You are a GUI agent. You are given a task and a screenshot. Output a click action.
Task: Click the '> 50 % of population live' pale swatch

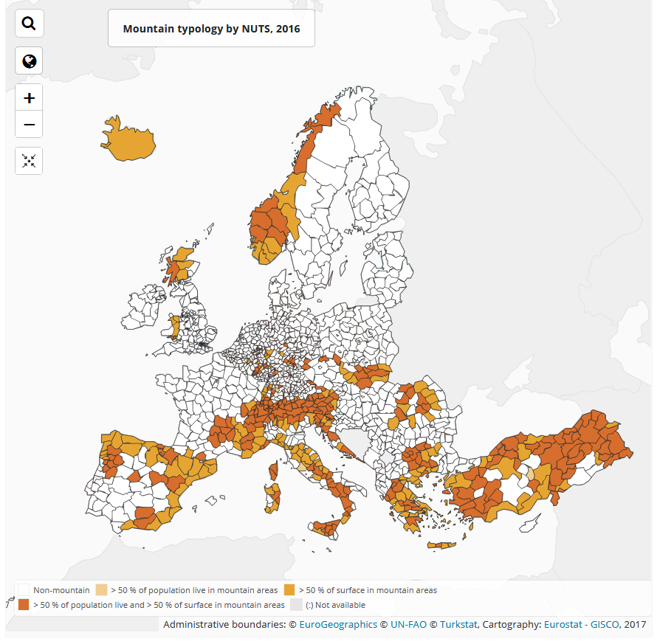101,590
